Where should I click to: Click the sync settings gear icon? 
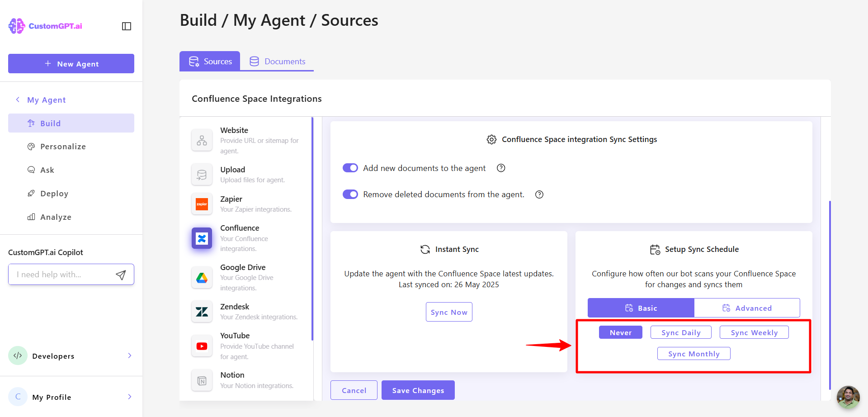491,139
